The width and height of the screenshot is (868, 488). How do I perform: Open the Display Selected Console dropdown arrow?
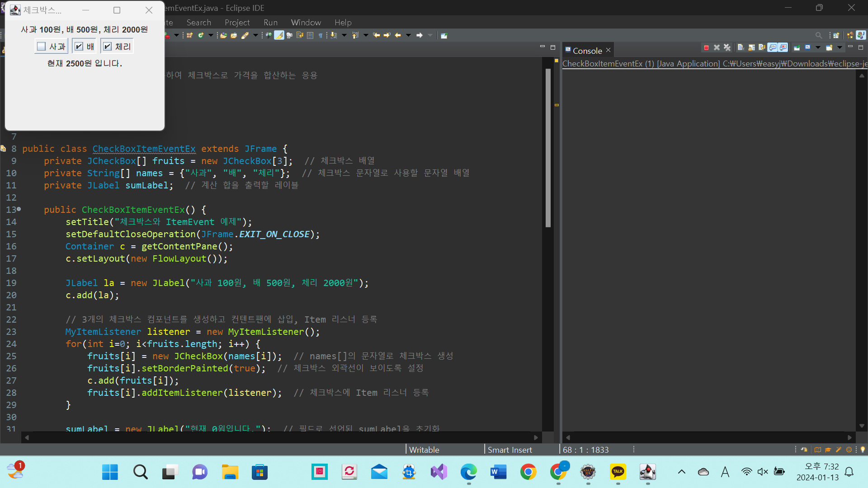coord(818,47)
